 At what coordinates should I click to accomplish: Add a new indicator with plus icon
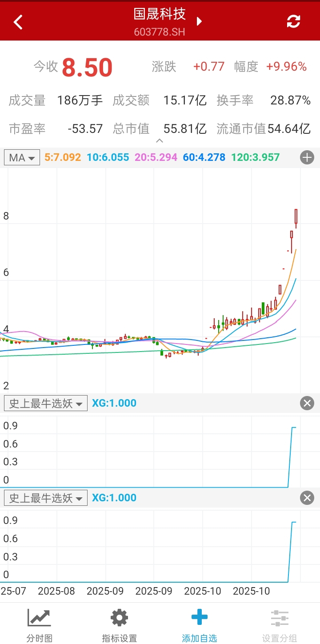pyautogui.click(x=307, y=157)
